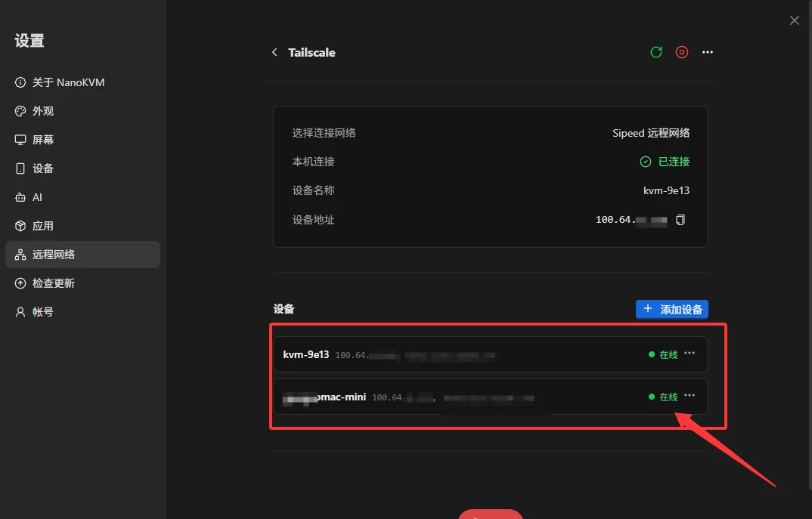This screenshot has width=812, height=519.
Task: Click the monitor icon next to 屏幕
Action: pos(20,140)
